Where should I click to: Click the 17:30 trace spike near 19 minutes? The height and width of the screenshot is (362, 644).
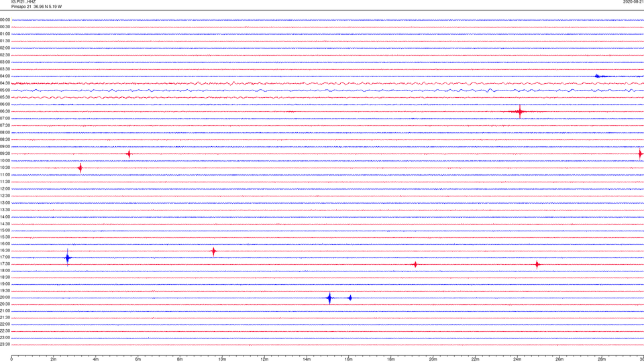coord(415,264)
